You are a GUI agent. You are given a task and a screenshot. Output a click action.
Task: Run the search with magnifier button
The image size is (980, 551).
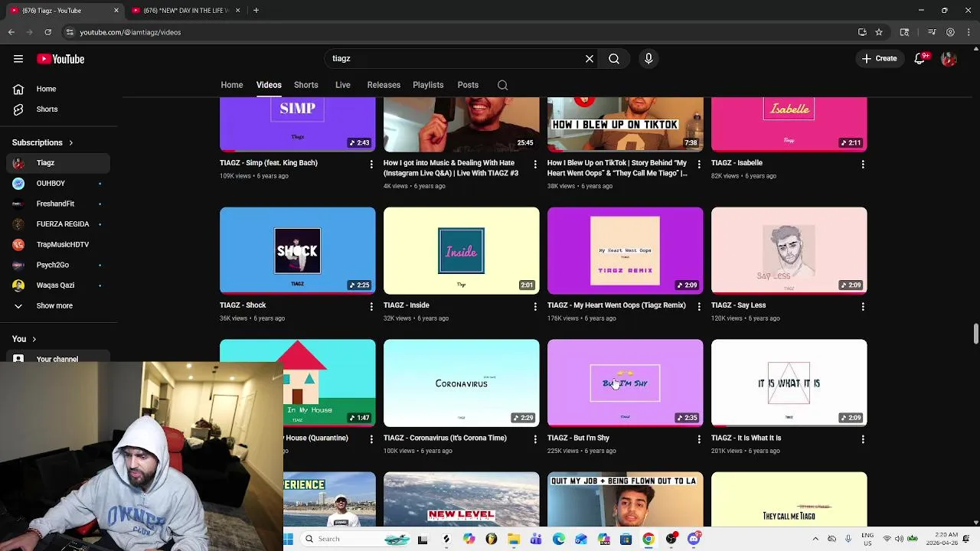click(x=614, y=59)
